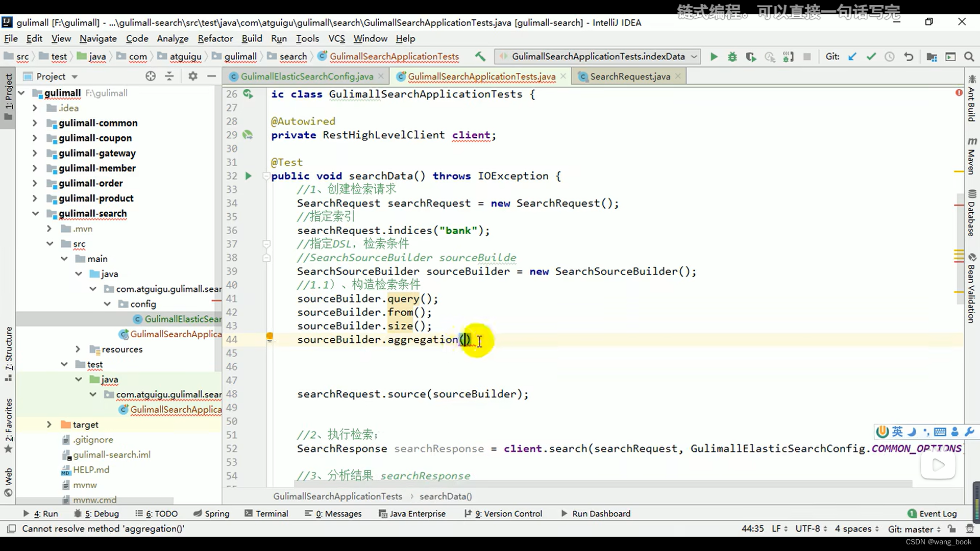Hide the Project tool window
980x551 pixels.
click(x=211, y=76)
